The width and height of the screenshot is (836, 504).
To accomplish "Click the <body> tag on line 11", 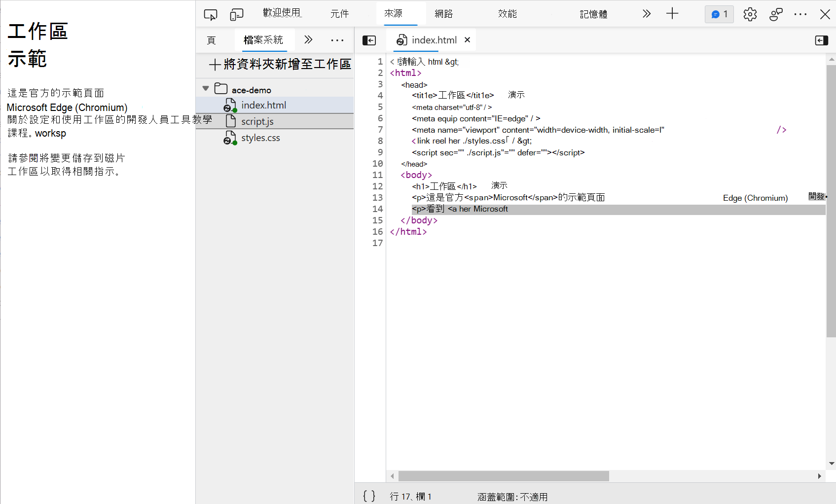I will point(416,175).
